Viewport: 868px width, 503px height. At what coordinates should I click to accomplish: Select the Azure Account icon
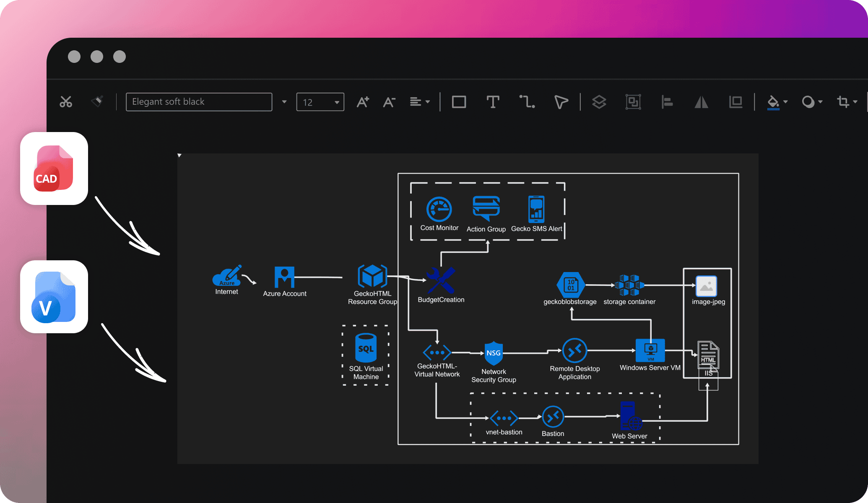point(284,277)
